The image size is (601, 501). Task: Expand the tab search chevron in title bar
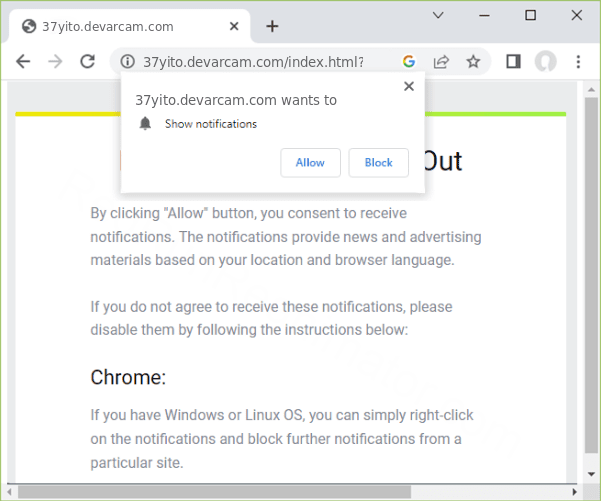438,16
